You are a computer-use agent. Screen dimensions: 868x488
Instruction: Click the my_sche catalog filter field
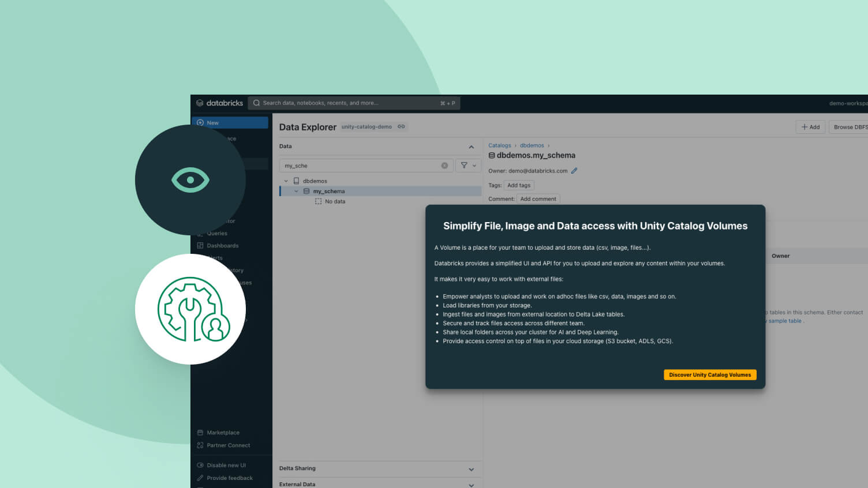pyautogui.click(x=366, y=166)
